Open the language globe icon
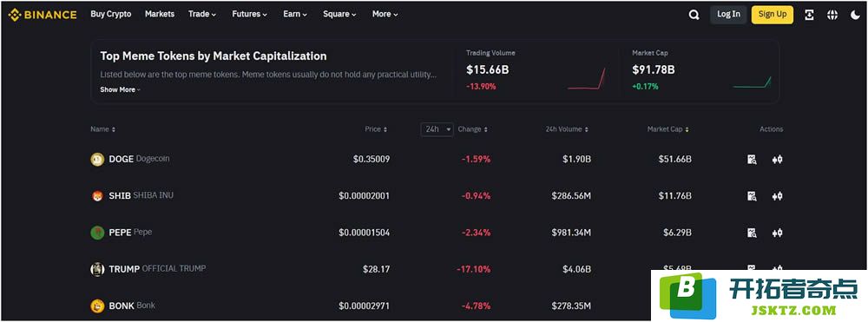 tap(832, 15)
